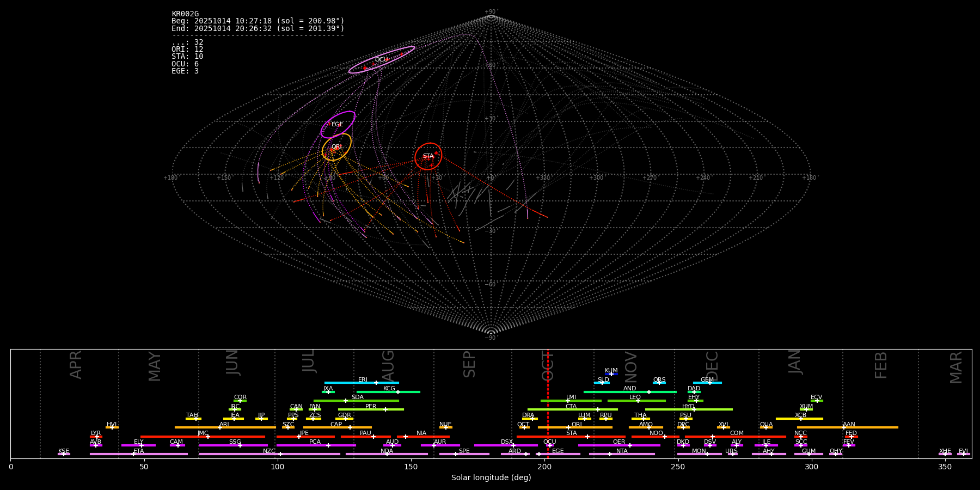Click the AUG month label
The image size is (980, 490).
(388, 366)
